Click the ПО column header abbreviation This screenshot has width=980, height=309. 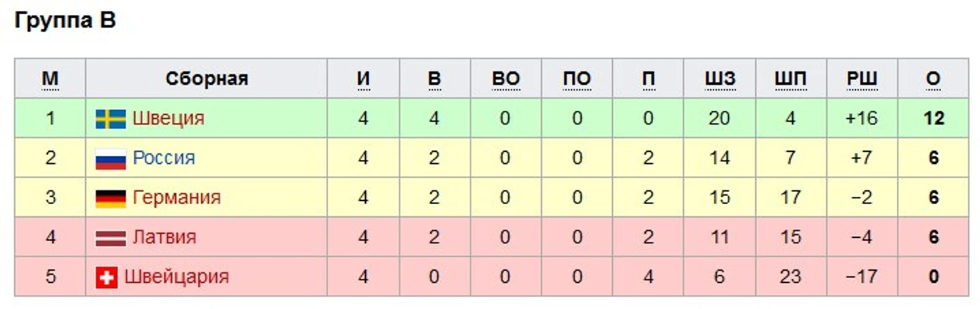[x=577, y=79]
